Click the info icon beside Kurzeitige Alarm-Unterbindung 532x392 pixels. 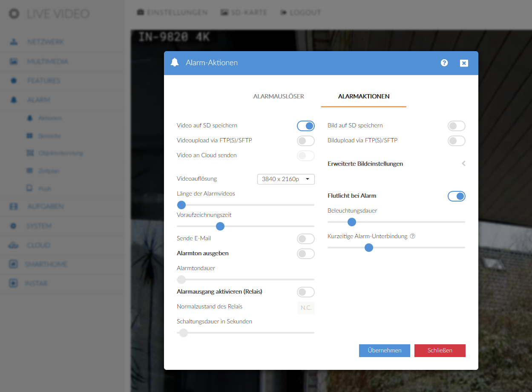click(412, 236)
